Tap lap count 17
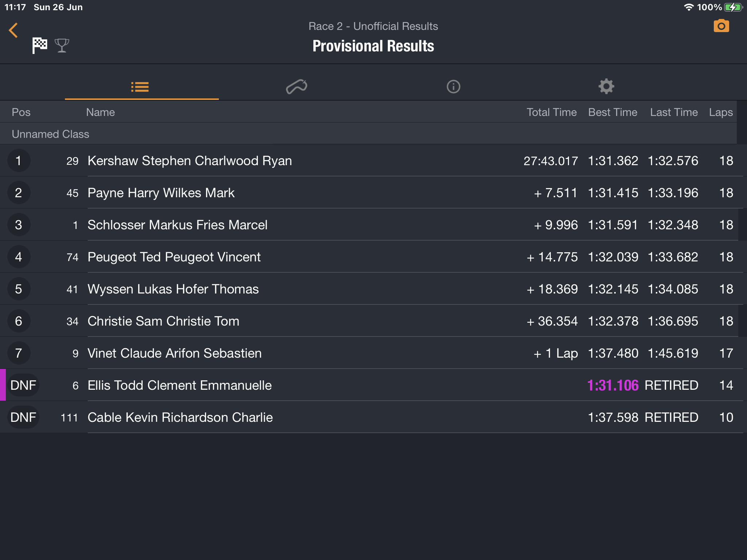Screen dimensions: 747x560 click(x=726, y=353)
